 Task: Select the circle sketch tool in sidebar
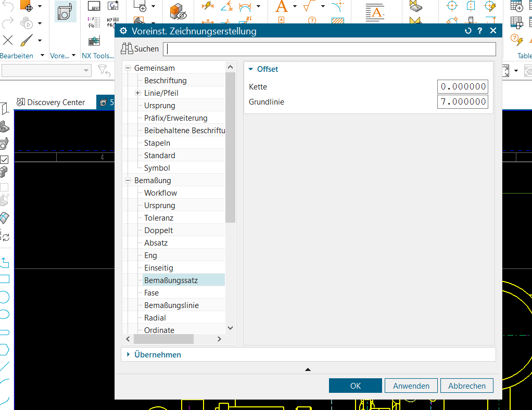coord(4,297)
